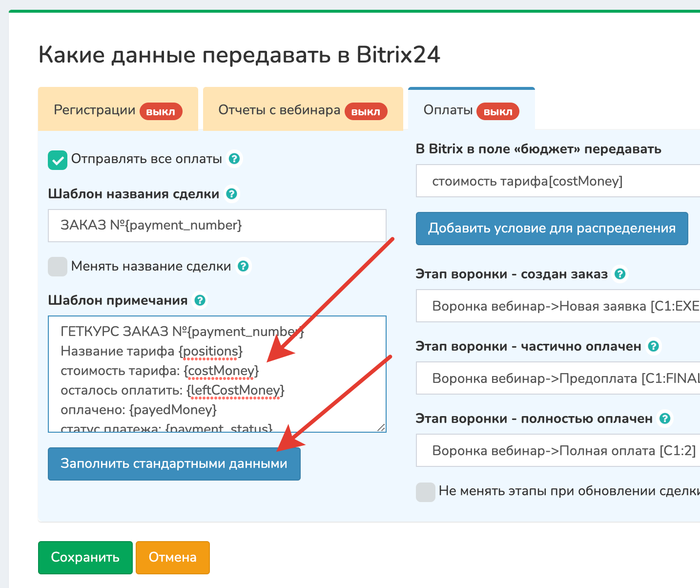Screen dimensions: 700x588
Task: Click heading Какие данные передавать в Bitrix24
Action: click(x=240, y=55)
